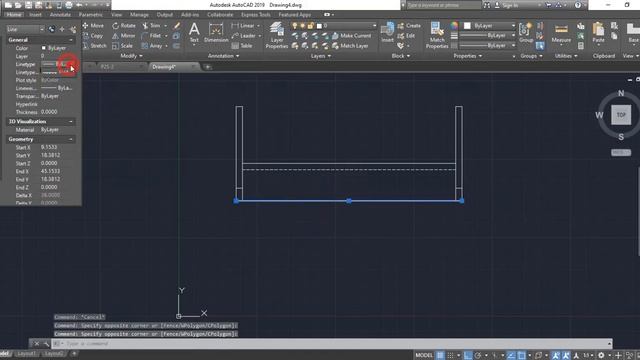This screenshot has width=640, height=360.
Task: Select the Mirror tool
Action: point(124,36)
